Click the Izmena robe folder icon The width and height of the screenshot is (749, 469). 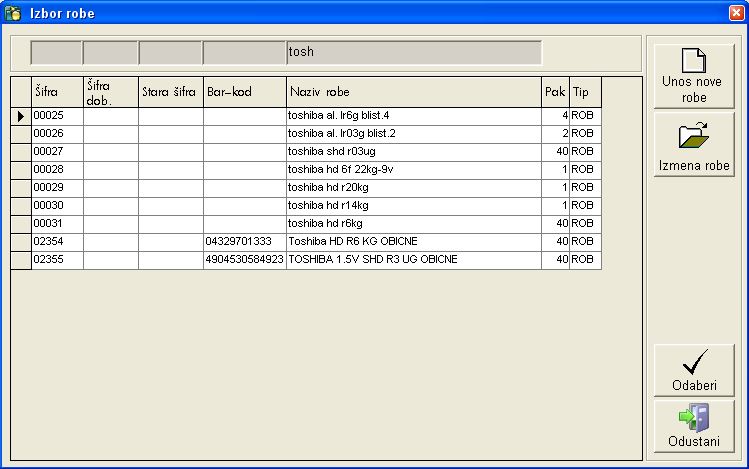(695, 137)
